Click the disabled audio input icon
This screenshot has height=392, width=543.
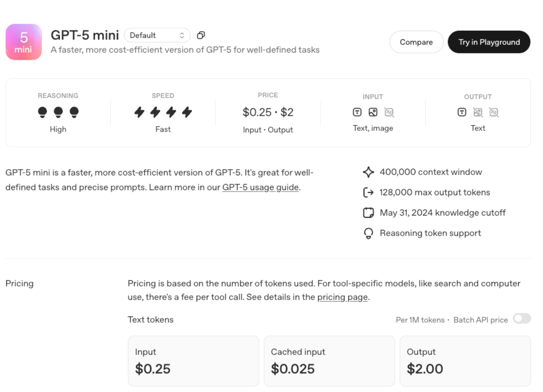coord(389,112)
